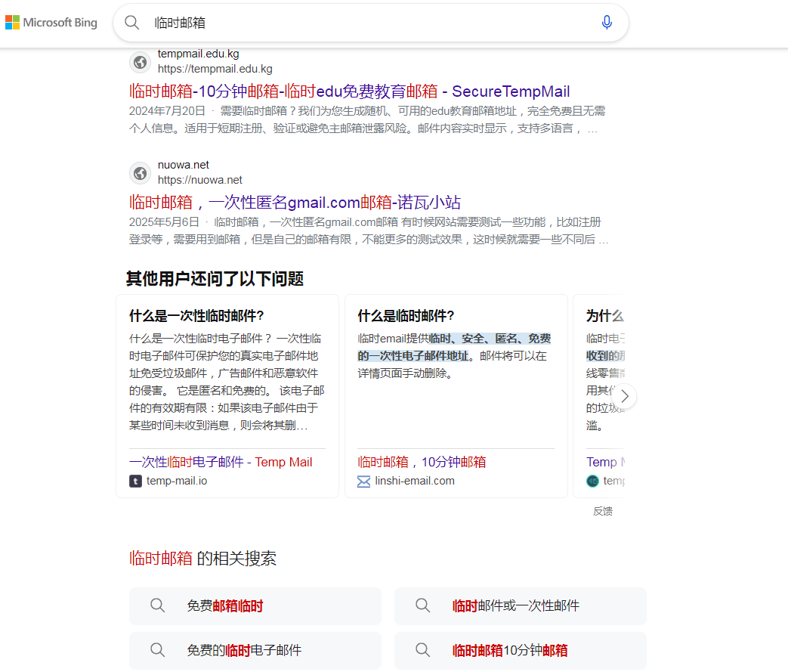The image size is (788, 672).
Task: Click temp-mail.io domain text
Action: (177, 481)
